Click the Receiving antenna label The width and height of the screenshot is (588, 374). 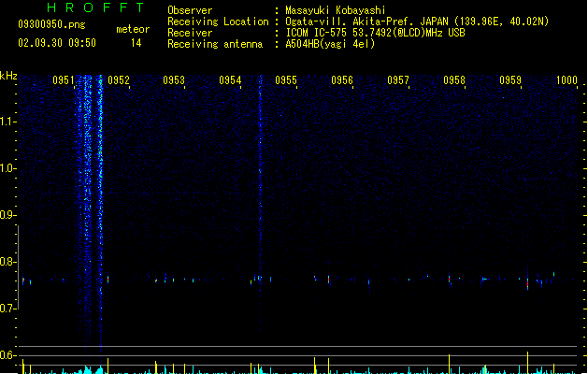(x=215, y=44)
